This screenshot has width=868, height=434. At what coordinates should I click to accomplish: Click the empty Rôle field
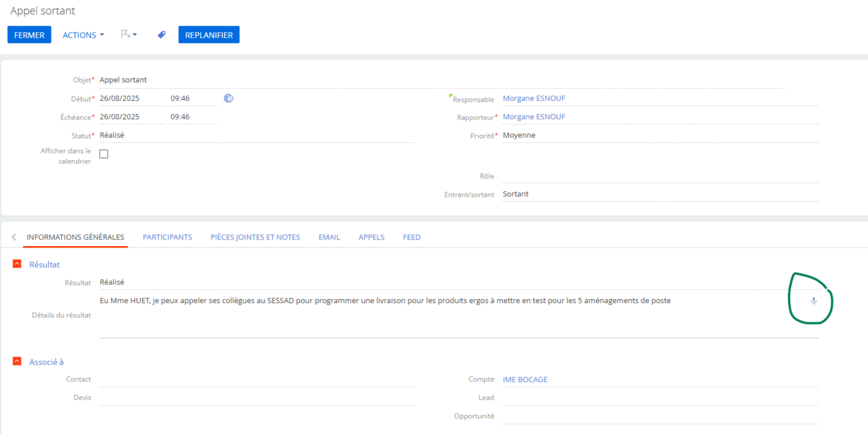point(660,176)
